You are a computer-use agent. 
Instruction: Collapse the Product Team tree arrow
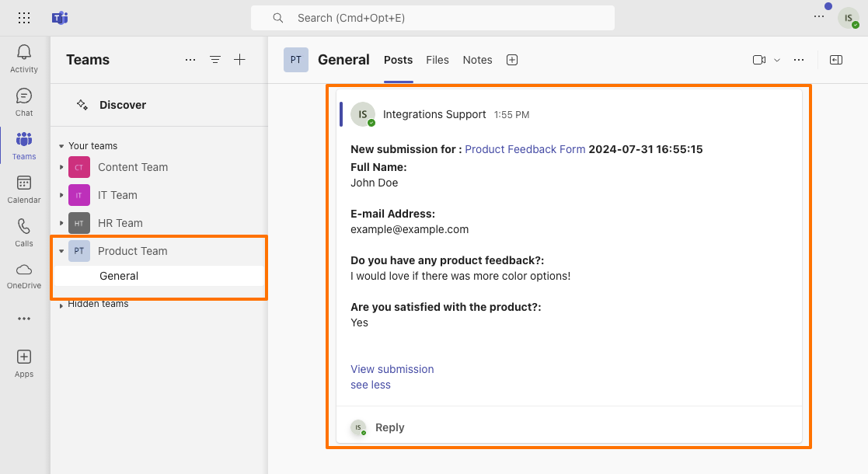pyautogui.click(x=61, y=251)
